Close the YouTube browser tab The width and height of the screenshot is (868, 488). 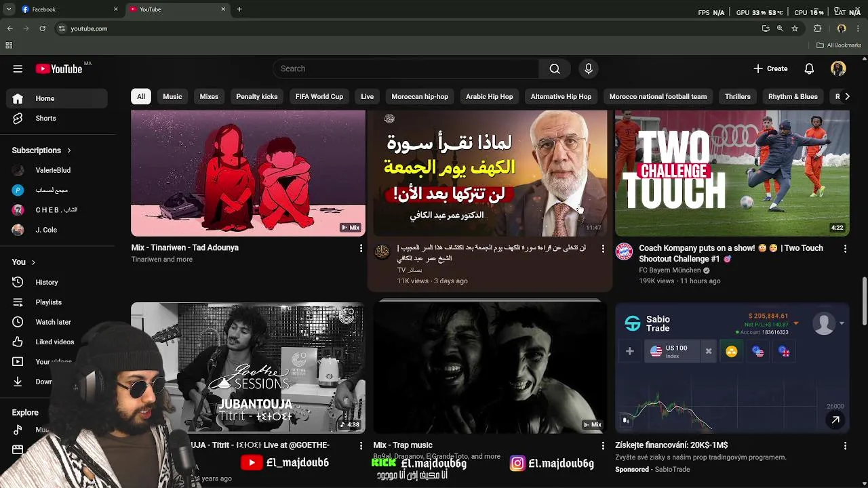pyautogui.click(x=223, y=9)
